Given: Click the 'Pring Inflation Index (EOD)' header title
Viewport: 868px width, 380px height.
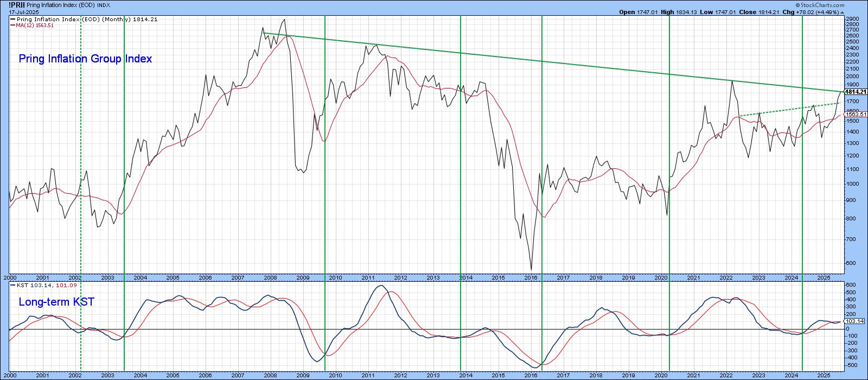Looking at the screenshot, I should [61, 5].
